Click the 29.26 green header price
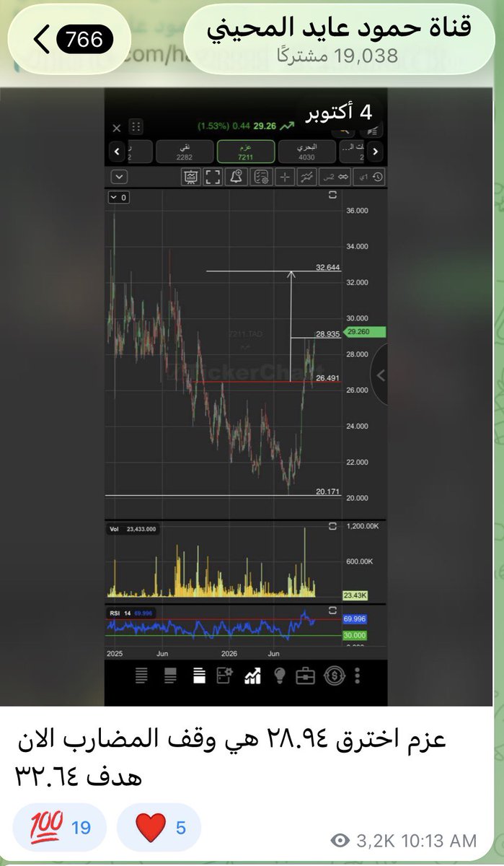 (265, 126)
